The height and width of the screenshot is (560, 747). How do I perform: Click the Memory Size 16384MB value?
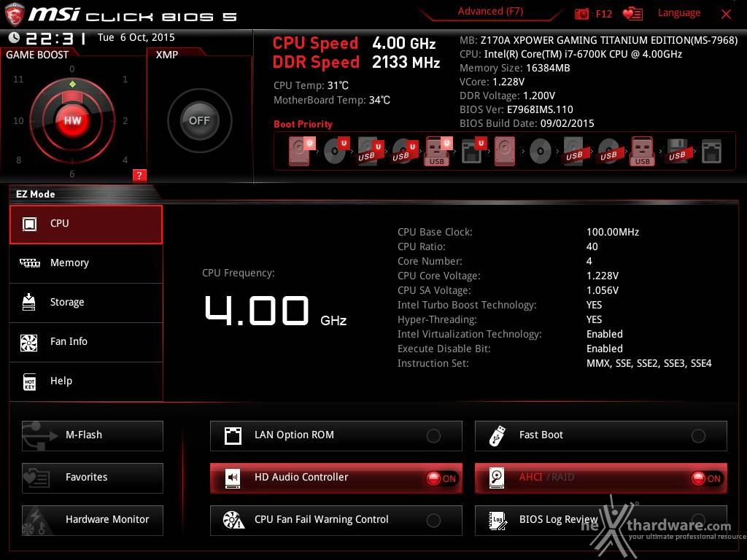[x=548, y=68]
